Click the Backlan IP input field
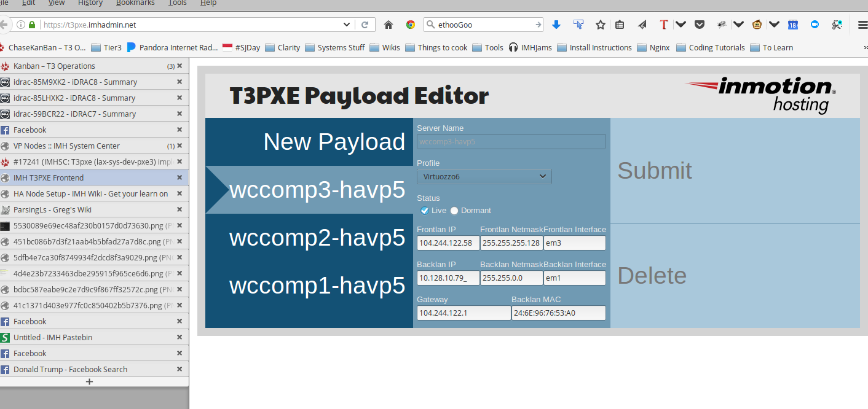 (x=448, y=278)
